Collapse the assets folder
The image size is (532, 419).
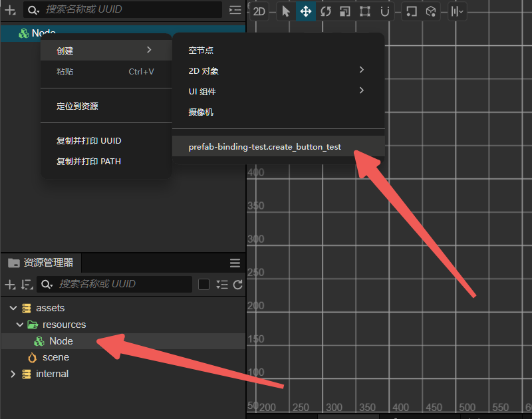click(x=13, y=308)
